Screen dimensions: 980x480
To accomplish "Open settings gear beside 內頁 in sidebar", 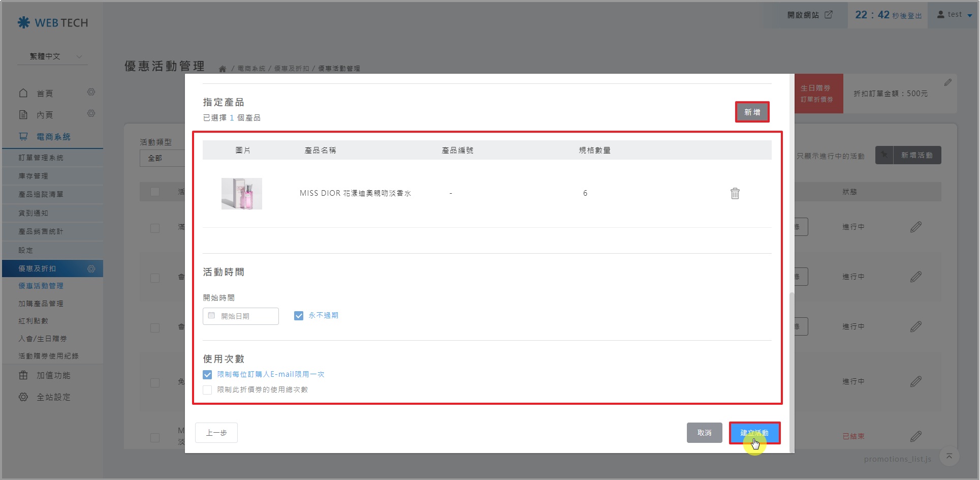I will 91,113.
